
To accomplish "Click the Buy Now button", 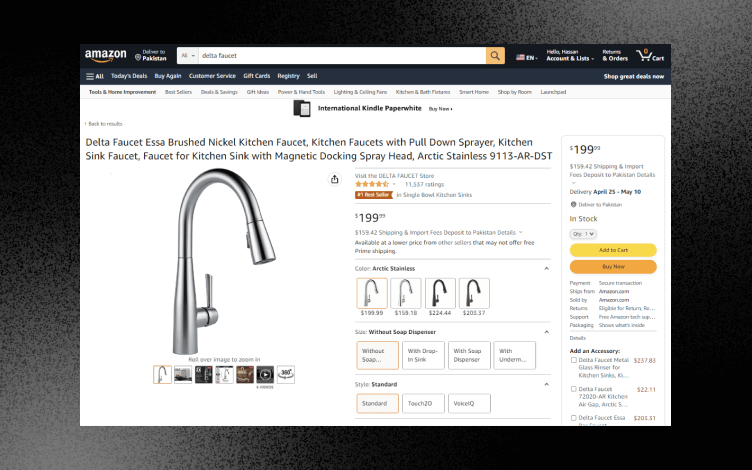I will (x=613, y=267).
